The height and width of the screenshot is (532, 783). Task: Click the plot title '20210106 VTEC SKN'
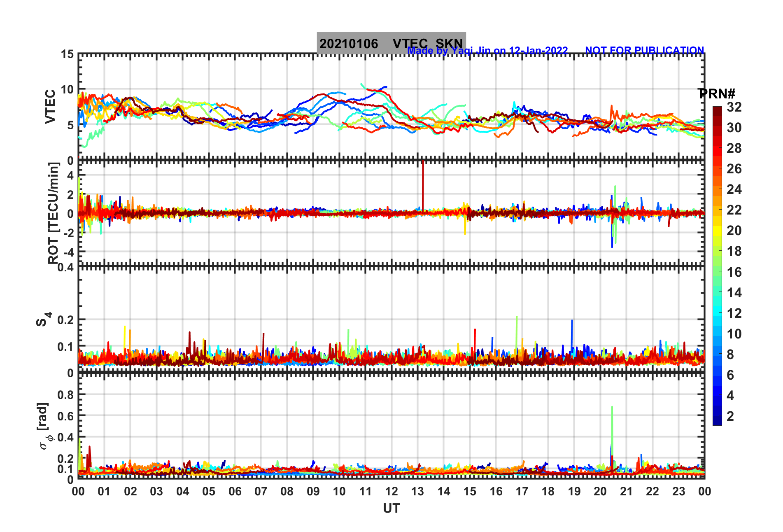pos(391,43)
